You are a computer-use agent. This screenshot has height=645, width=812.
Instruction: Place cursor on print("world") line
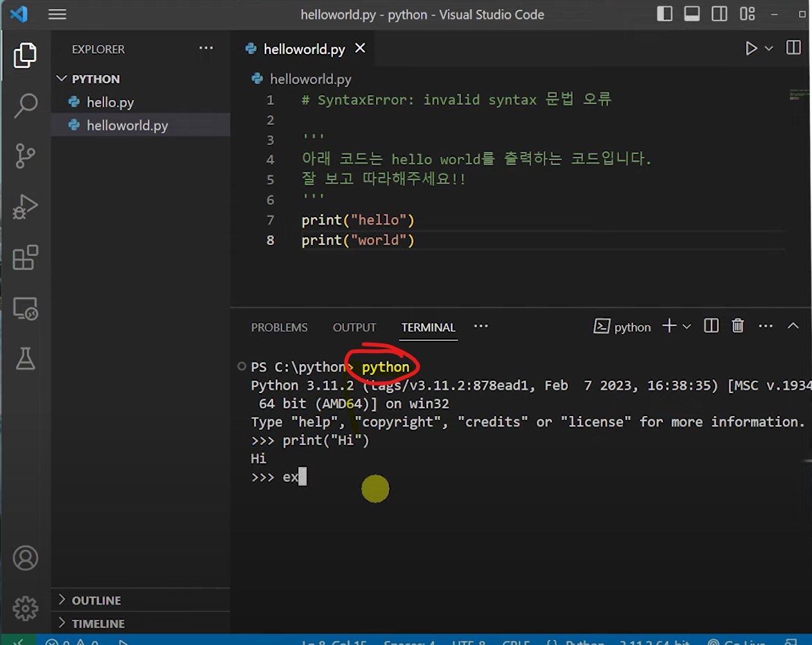click(358, 240)
